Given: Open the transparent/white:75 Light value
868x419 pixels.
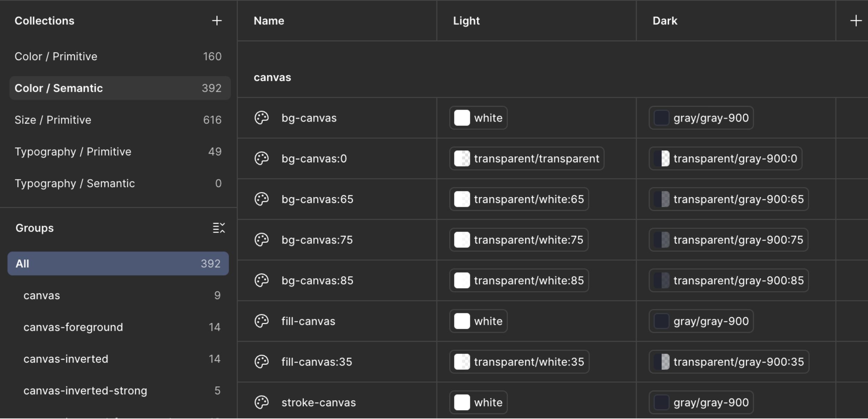Looking at the screenshot, I should (519, 240).
